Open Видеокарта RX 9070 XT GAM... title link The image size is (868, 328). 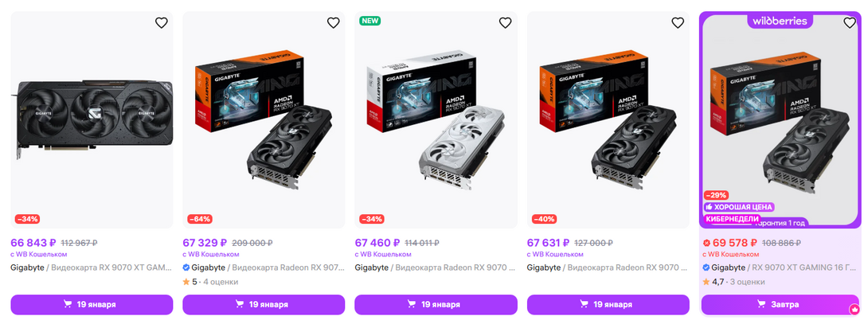coord(111,267)
